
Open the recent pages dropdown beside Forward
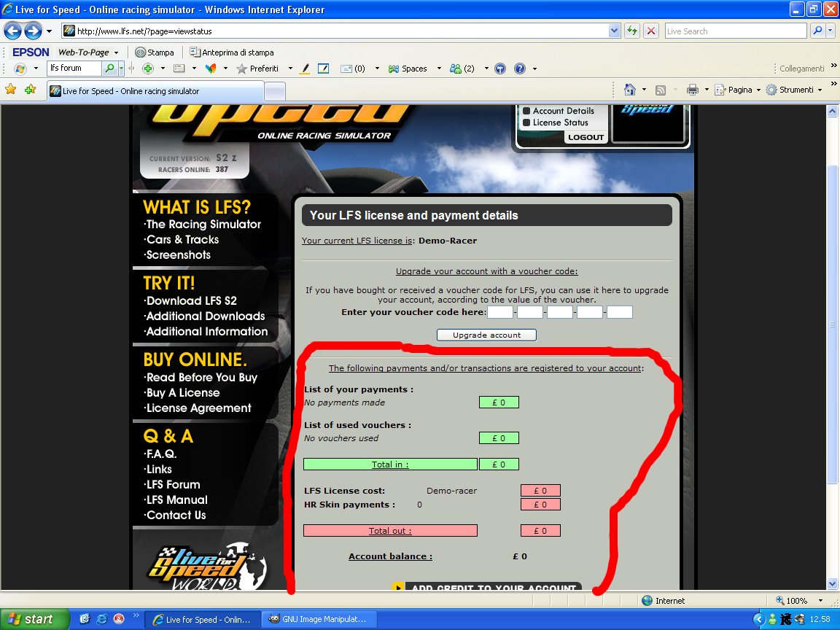50,31
